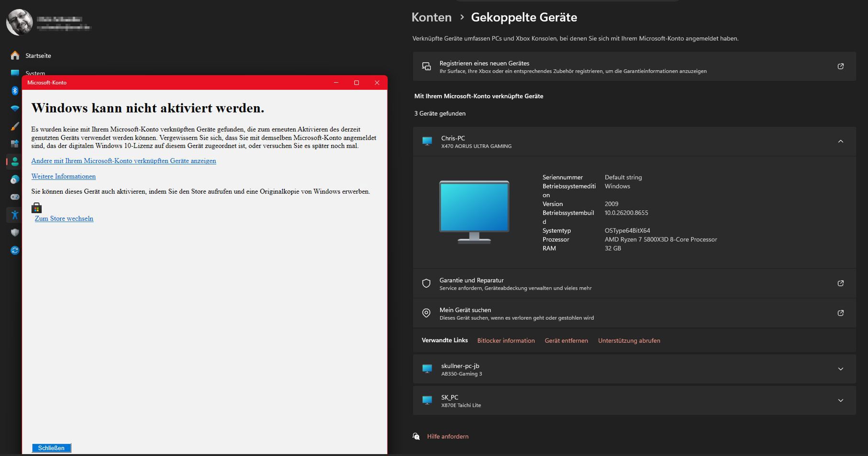The image size is (868, 456).
Task: Open external link for Garantie und Reparatur
Action: point(840,283)
